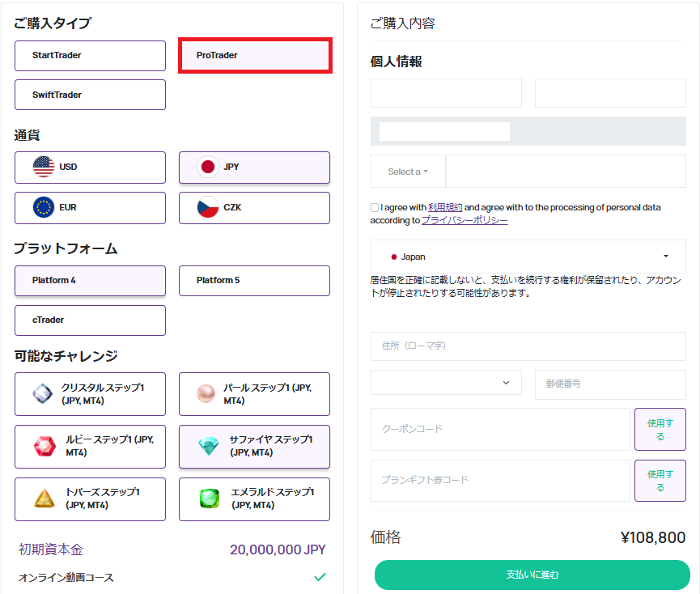The height and width of the screenshot is (594, 700).
Task: Choose the Crystal step 1 challenge gem
Action: [90, 394]
